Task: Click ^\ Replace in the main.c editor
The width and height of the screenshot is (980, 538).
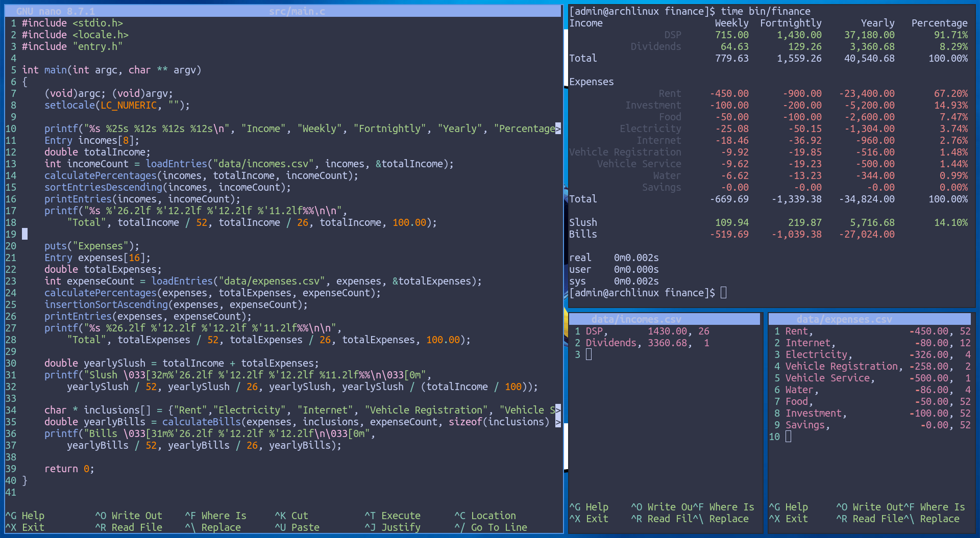Action: [213, 527]
